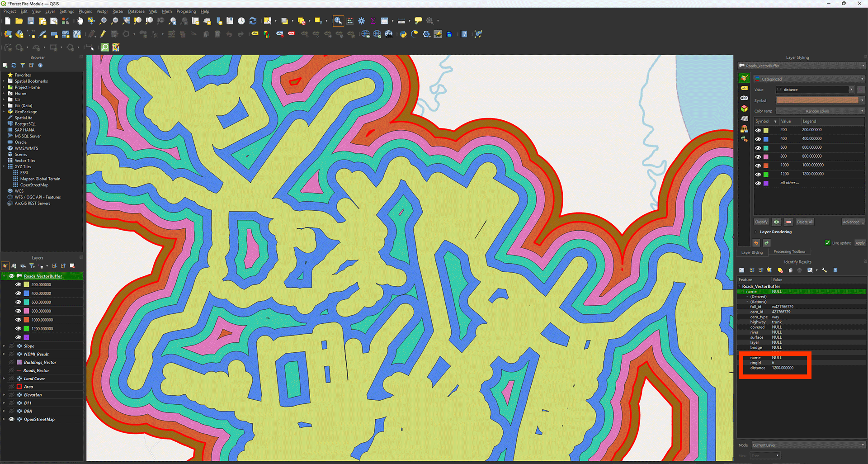Click the orange Symbol color swatch
This screenshot has height=464, width=868.
817,100
